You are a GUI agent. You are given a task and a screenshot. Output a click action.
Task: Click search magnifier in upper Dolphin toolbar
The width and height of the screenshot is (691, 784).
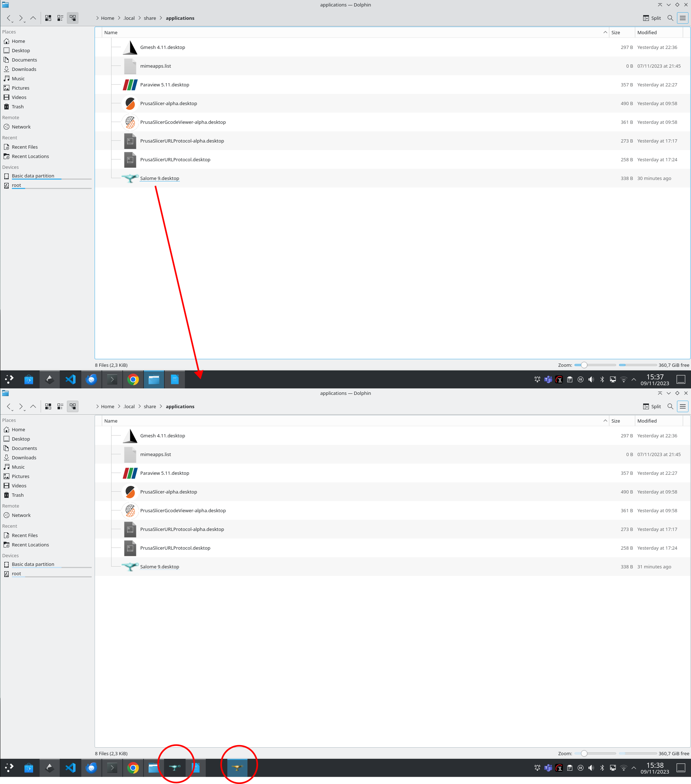(x=670, y=18)
